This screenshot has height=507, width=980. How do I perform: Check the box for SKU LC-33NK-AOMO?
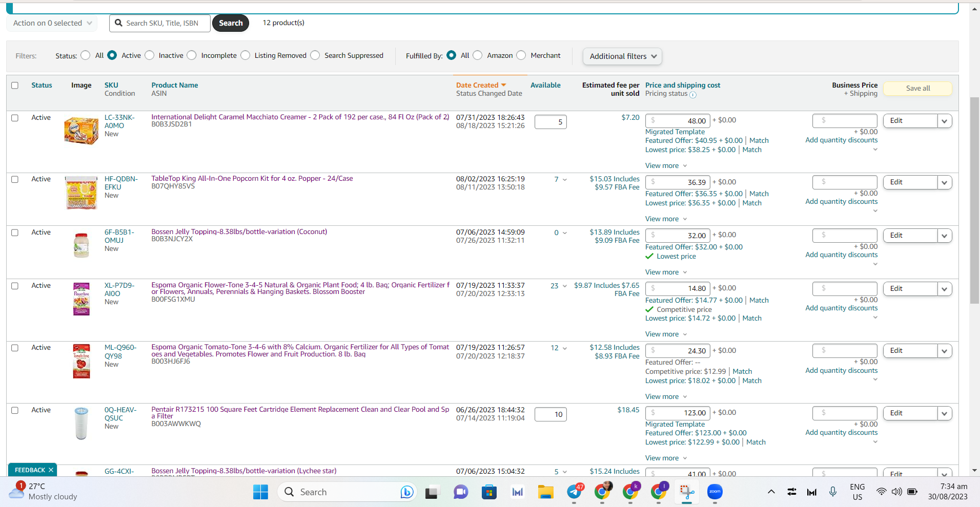tap(15, 118)
